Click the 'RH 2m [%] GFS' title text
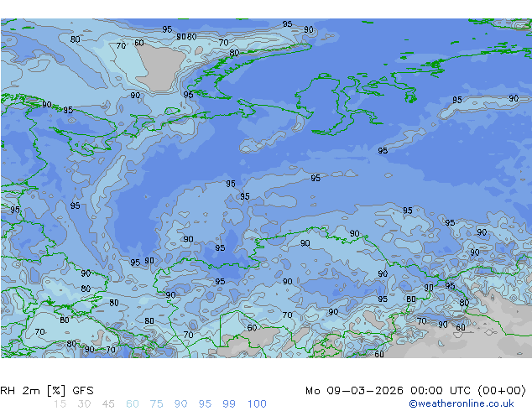The height and width of the screenshot is (411, 532). tap(47, 390)
